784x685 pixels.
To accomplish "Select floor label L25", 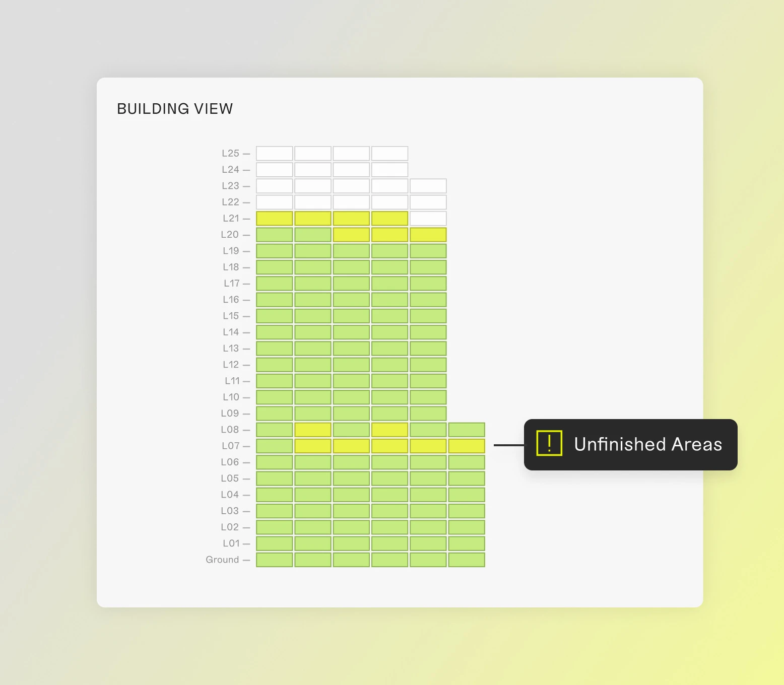I will (231, 153).
